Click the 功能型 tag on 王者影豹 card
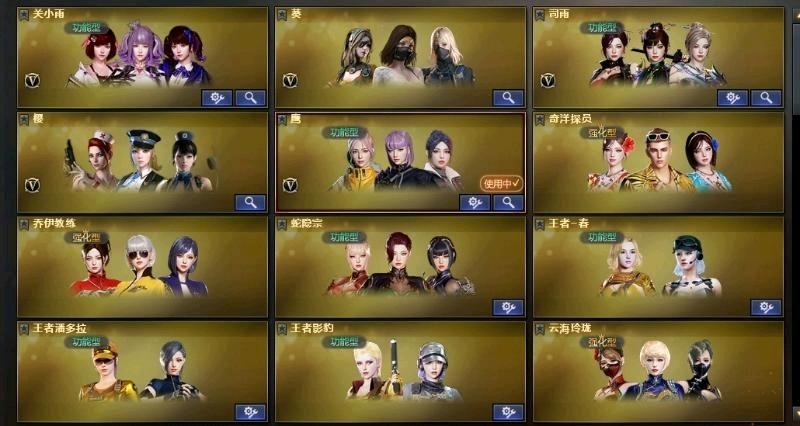This screenshot has height=426, width=800. pyautogui.click(x=344, y=341)
